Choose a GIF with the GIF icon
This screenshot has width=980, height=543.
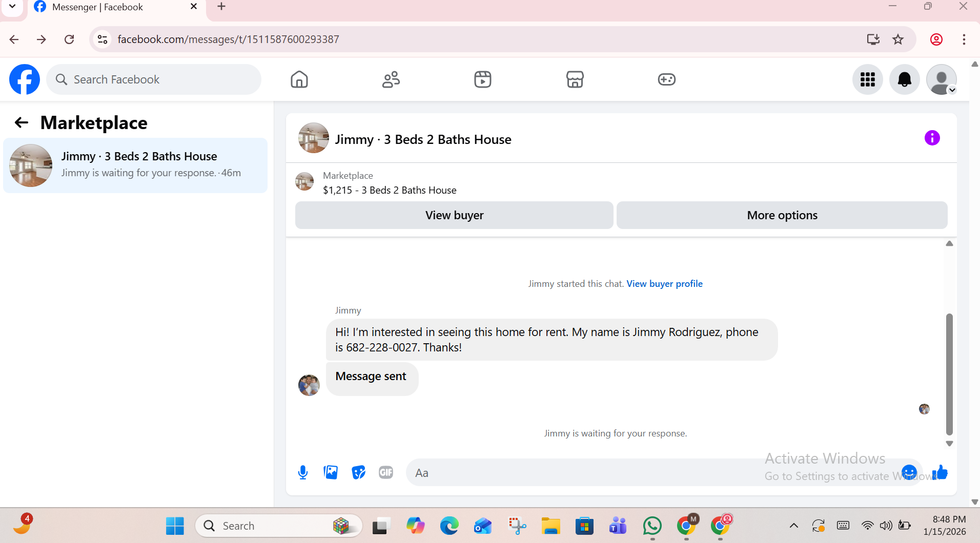coord(386,472)
